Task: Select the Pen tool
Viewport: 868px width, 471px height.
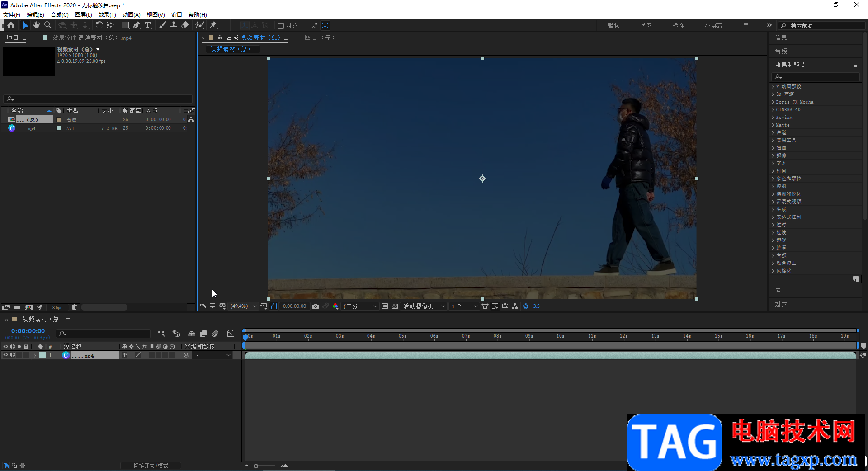Action: pos(137,25)
